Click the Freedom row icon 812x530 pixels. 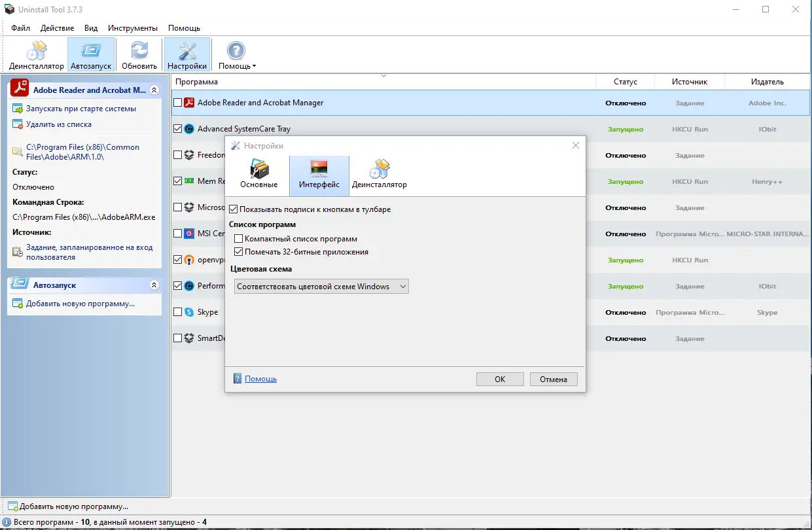pyautogui.click(x=189, y=155)
